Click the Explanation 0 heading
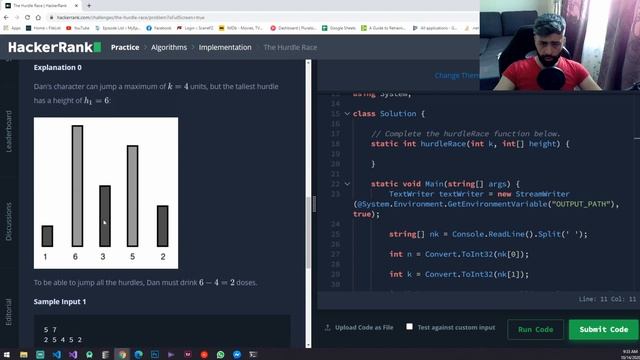640x360 pixels. click(x=58, y=67)
